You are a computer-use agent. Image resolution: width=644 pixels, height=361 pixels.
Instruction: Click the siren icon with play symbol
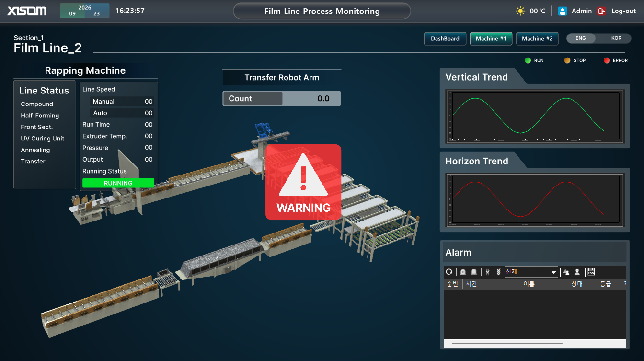(x=463, y=272)
